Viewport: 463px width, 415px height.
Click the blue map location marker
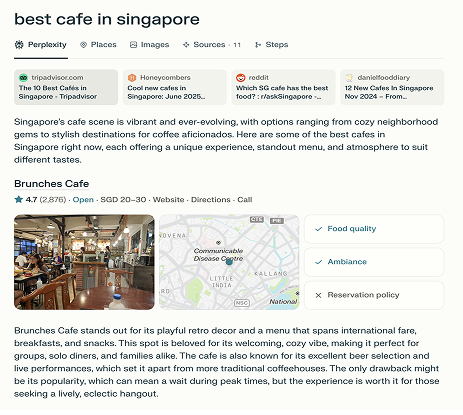point(229,262)
